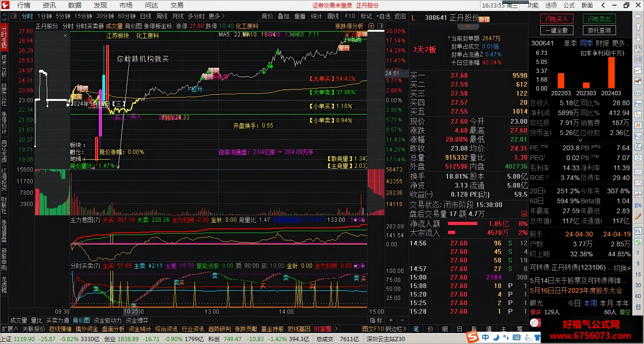Click the red upload icon beside 涨跌停分析
The width and height of the screenshot is (644, 344).
(x=371, y=26)
